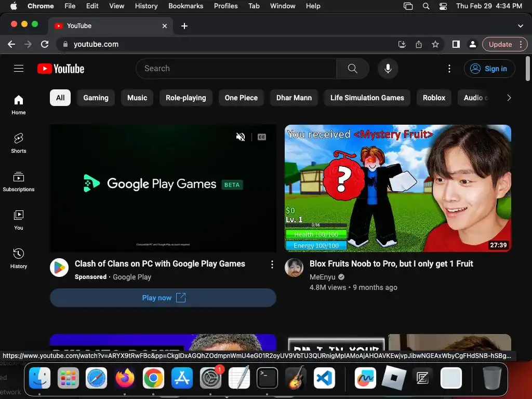Open a new Chrome tab
This screenshot has height=399, width=532.
pos(184,26)
